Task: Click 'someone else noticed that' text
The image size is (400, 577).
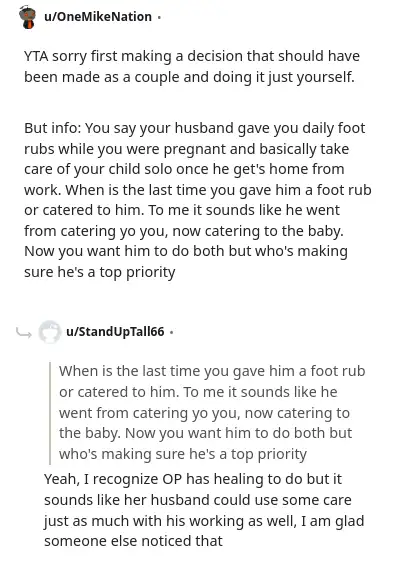Action: [x=133, y=541]
